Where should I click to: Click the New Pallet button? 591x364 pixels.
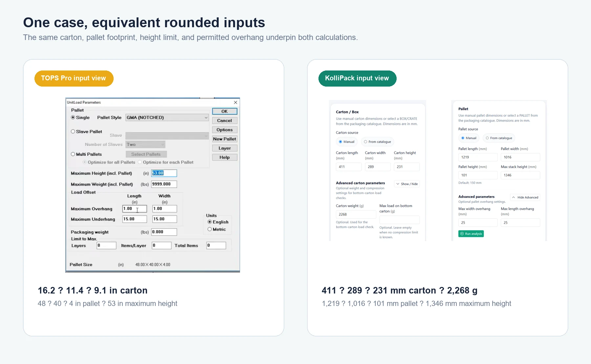click(x=225, y=139)
